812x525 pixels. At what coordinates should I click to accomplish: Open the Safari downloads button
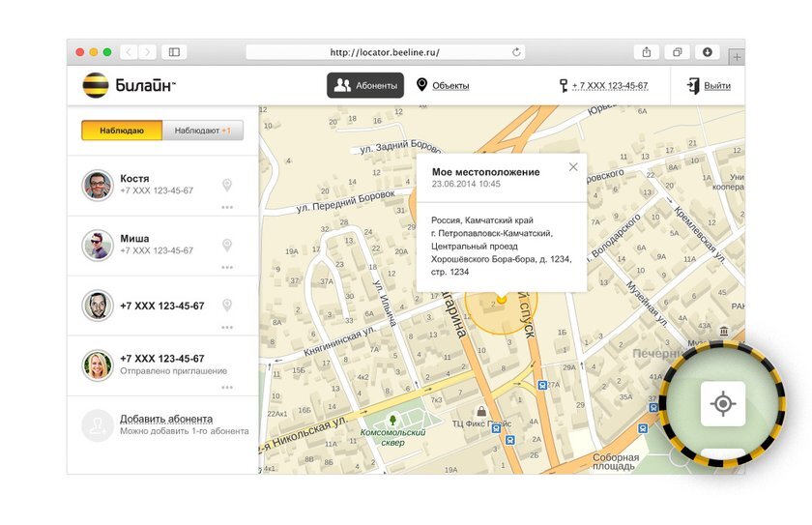coord(708,52)
